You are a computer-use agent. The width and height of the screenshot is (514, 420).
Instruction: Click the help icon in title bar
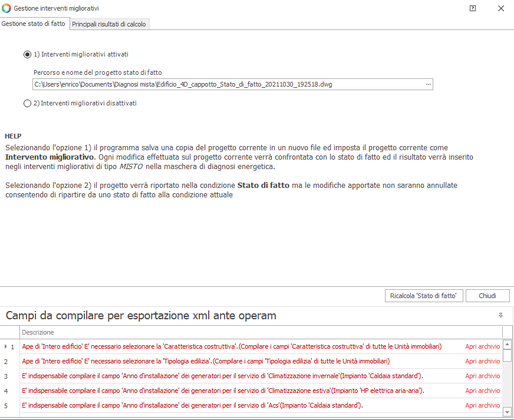pos(473,8)
